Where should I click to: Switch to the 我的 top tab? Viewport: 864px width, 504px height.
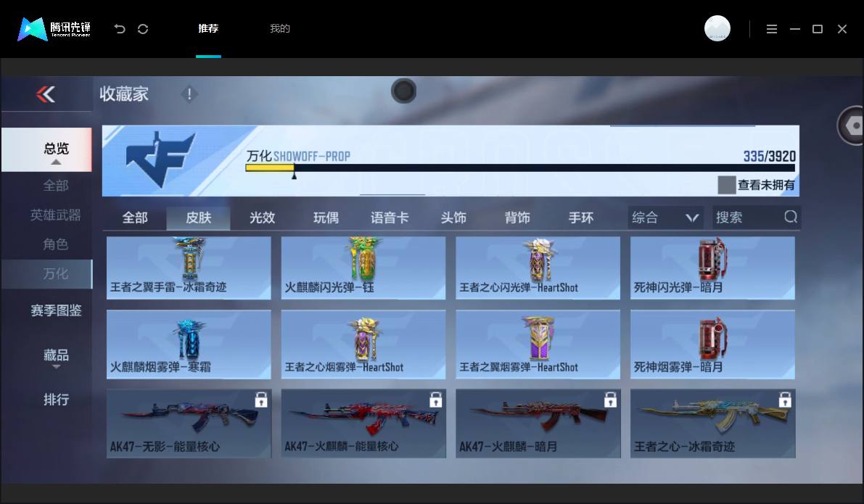point(280,28)
